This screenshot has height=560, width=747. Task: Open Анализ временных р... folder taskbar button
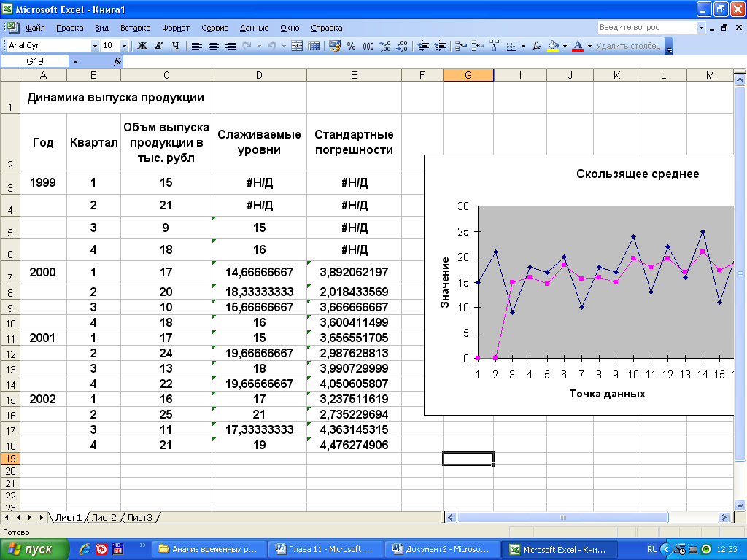click(x=209, y=550)
